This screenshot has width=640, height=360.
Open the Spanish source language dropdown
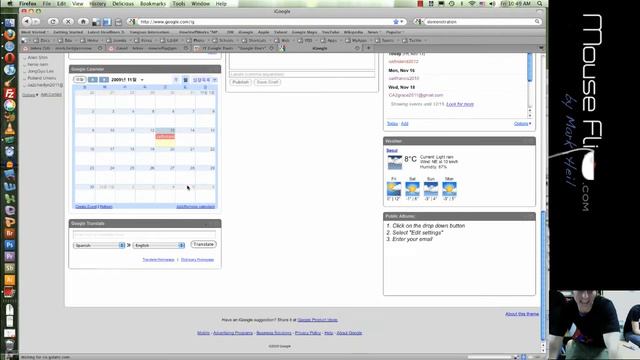pos(99,245)
